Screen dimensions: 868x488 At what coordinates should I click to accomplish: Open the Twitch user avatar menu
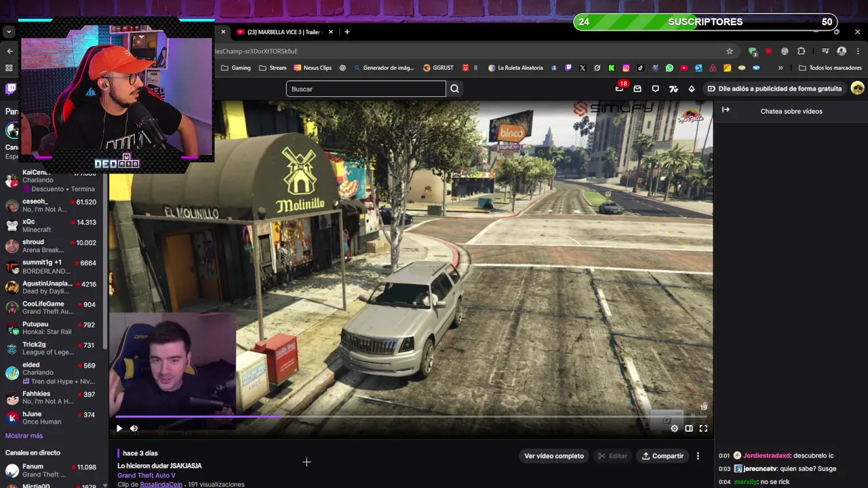pos(857,89)
